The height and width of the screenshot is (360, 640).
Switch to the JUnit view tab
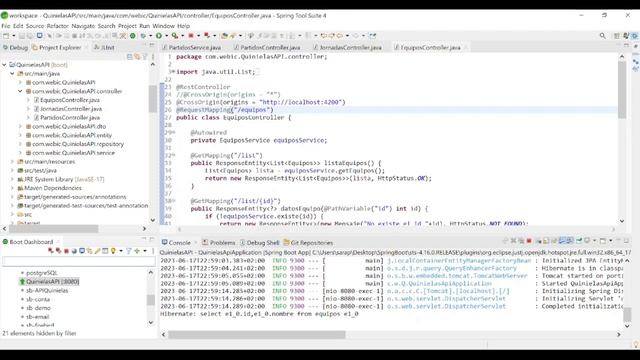pyautogui.click(x=104, y=47)
